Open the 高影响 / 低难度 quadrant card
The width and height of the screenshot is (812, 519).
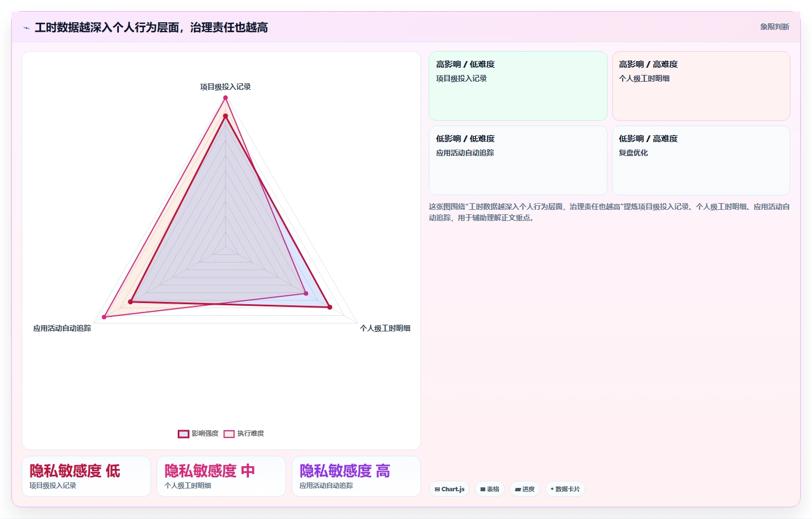pyautogui.click(x=518, y=86)
